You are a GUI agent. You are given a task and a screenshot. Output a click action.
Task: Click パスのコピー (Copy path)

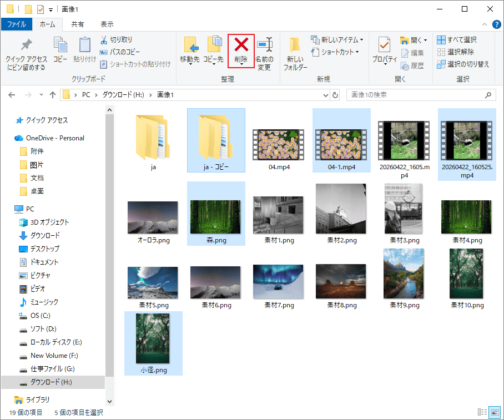click(119, 52)
